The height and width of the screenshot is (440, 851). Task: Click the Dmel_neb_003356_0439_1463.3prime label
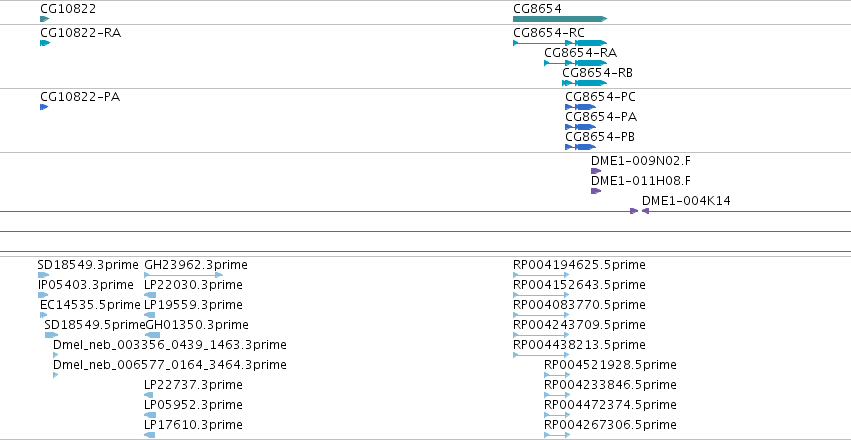(x=170, y=345)
